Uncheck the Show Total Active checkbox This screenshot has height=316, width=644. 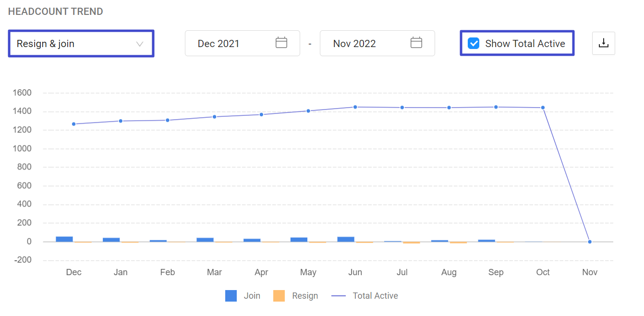(474, 44)
